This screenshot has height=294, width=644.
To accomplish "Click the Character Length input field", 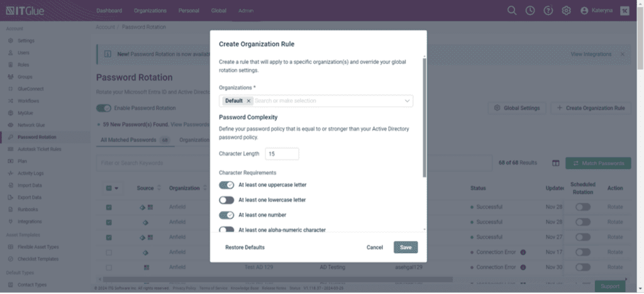I will [282, 154].
